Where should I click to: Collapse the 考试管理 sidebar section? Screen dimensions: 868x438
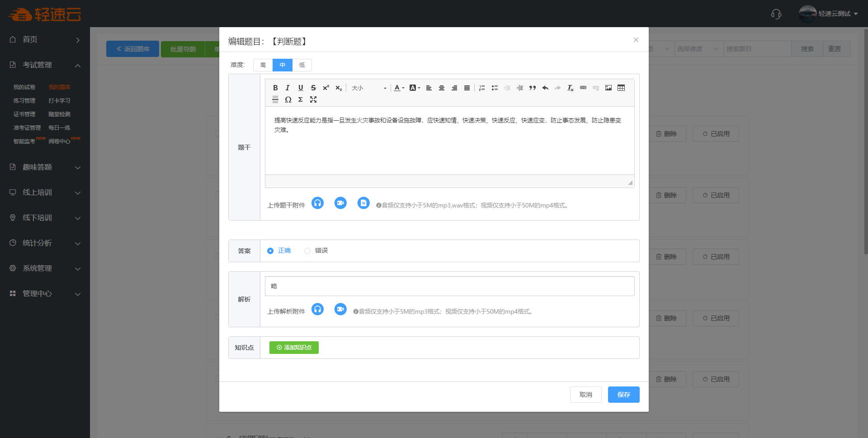tap(45, 65)
